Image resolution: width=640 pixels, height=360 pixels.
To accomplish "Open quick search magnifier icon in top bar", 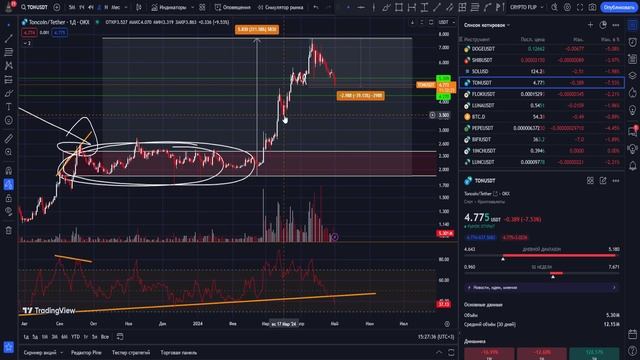I will click(554, 7).
